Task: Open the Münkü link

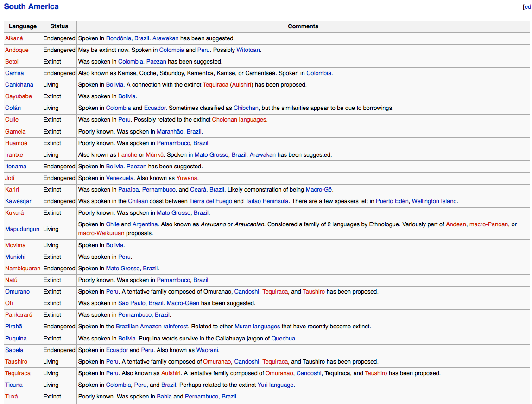Action: 154,154
